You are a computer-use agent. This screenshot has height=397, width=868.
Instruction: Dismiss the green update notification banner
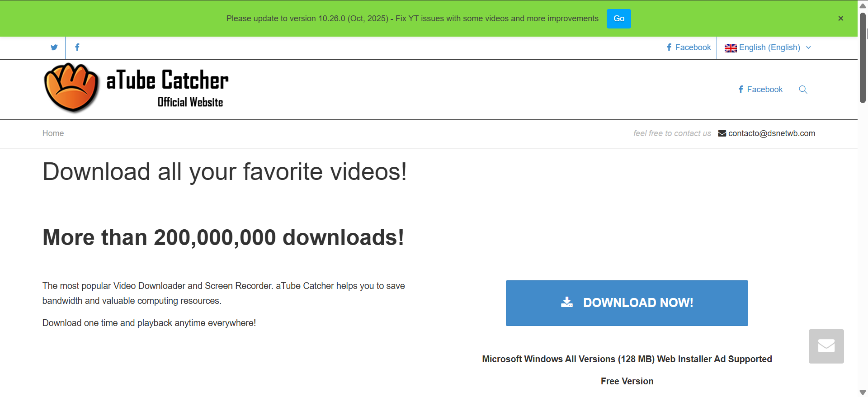coord(841,19)
